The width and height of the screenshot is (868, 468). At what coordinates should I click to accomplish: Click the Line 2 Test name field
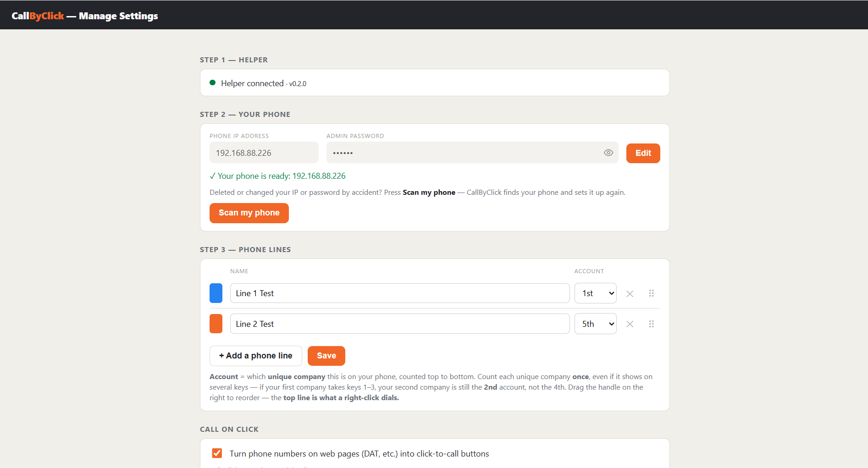[x=400, y=324]
